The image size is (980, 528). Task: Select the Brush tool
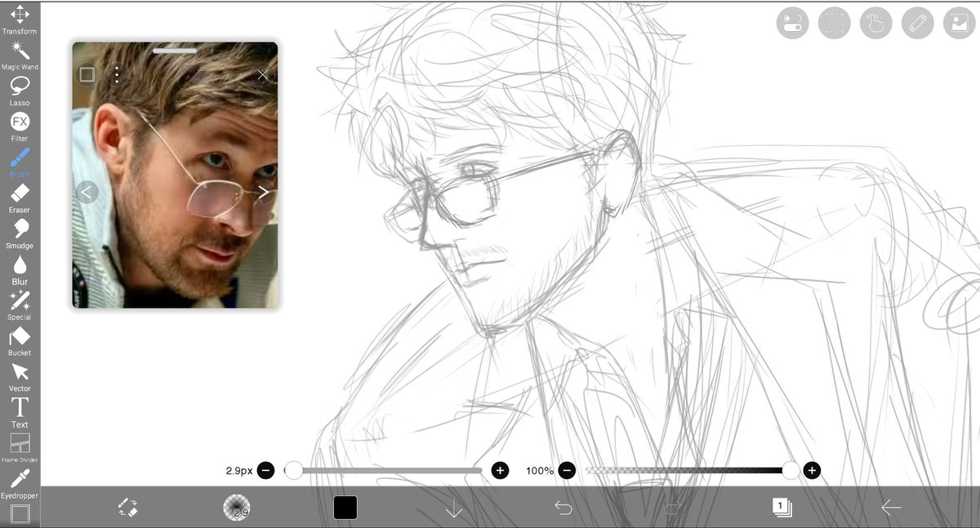coord(20,162)
